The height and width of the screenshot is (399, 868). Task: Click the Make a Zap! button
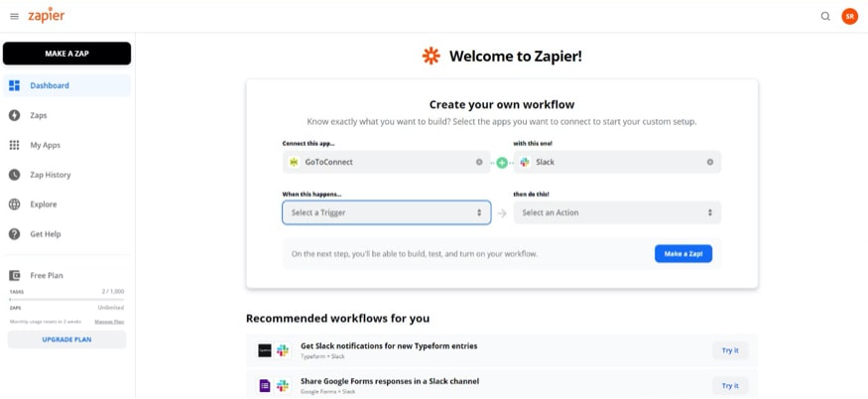[x=682, y=254]
